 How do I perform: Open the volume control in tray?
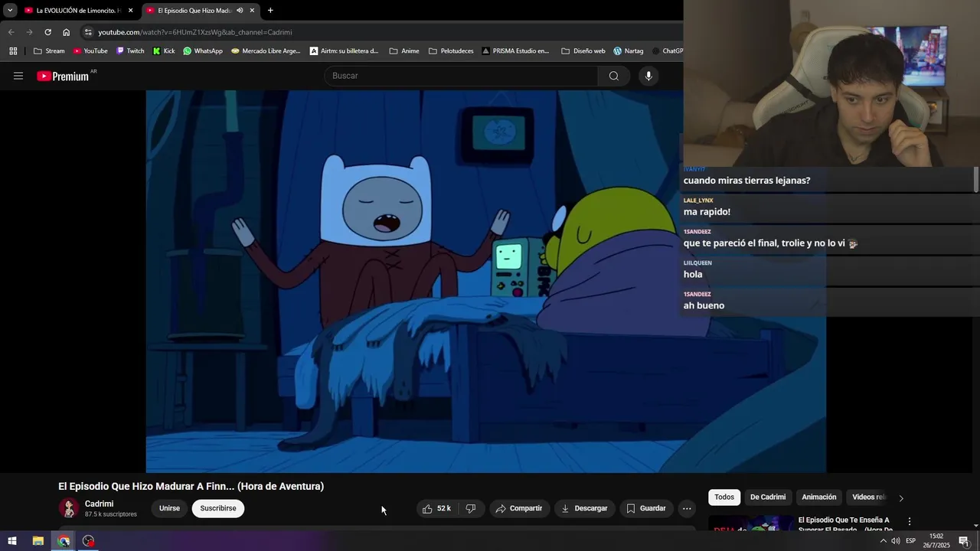[896, 541]
